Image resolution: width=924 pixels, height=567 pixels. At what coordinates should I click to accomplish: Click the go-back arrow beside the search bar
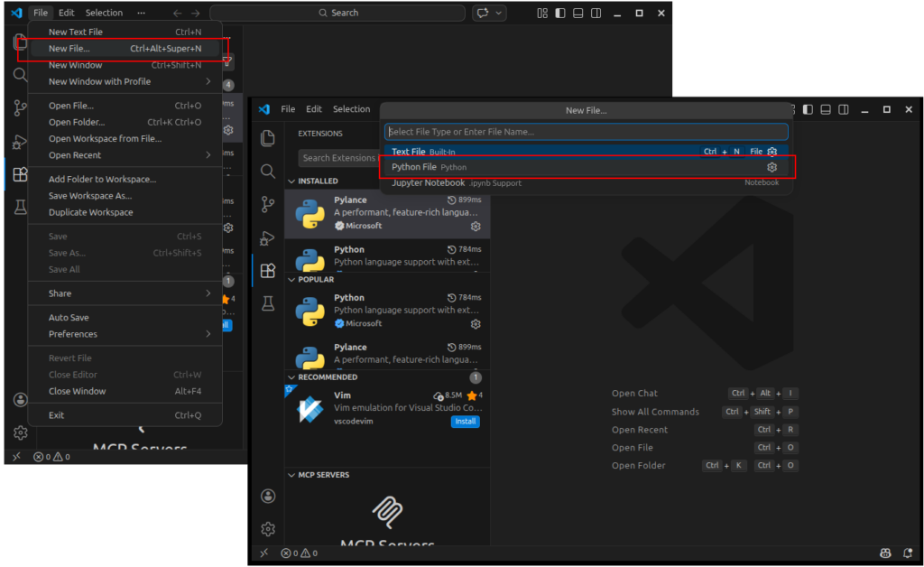coord(177,14)
